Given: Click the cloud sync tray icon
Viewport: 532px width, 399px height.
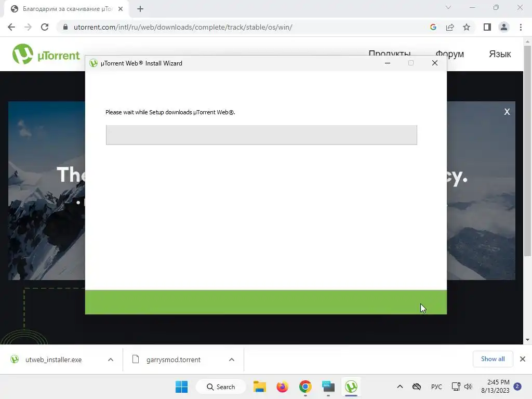Looking at the screenshot, I should click(417, 387).
